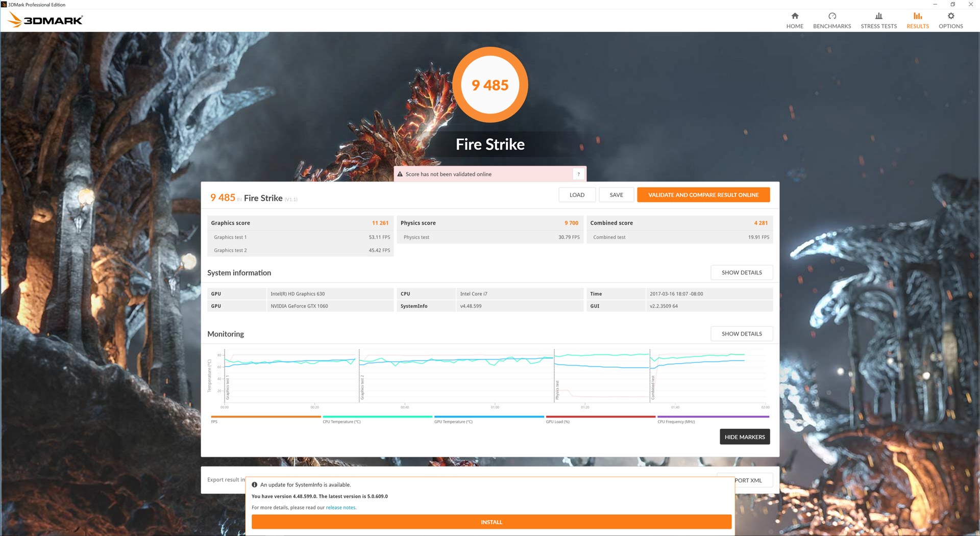Screen dimensions: 980x536
Task: Open the Benchmarks gauge icon
Action: pos(832,16)
